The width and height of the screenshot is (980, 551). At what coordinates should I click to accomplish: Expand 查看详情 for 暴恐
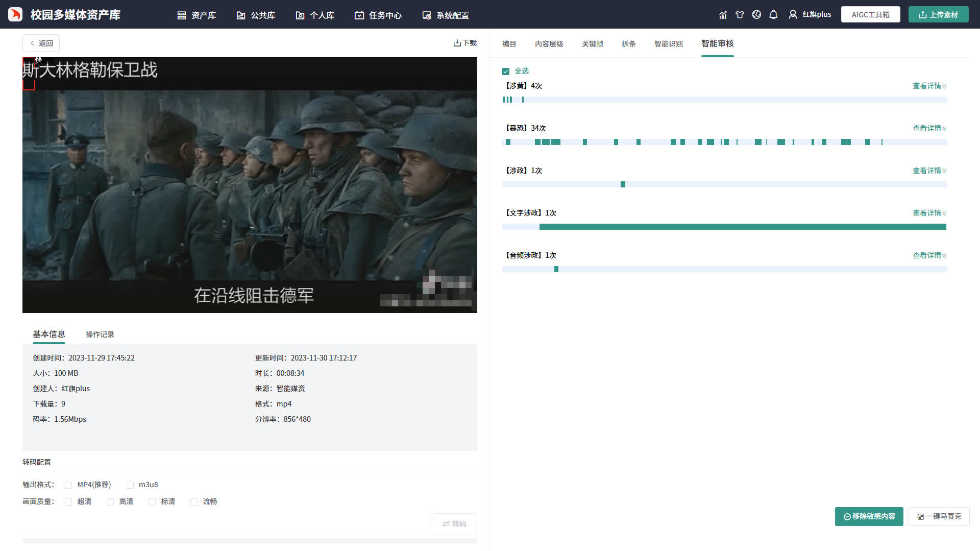click(x=929, y=128)
